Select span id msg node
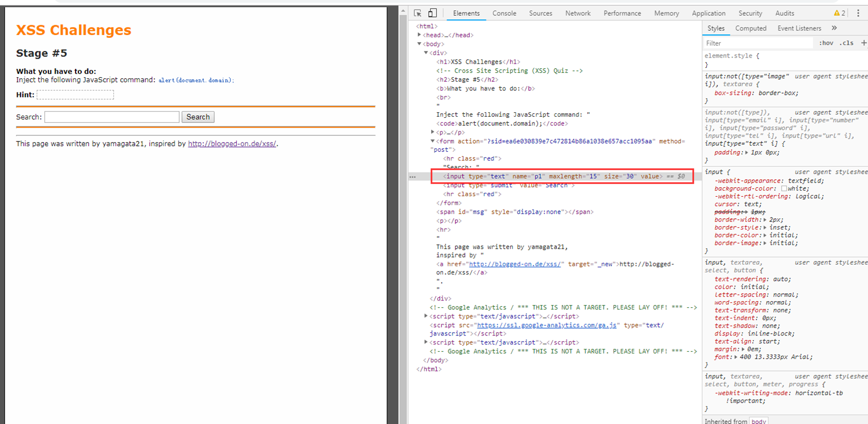 click(x=515, y=211)
